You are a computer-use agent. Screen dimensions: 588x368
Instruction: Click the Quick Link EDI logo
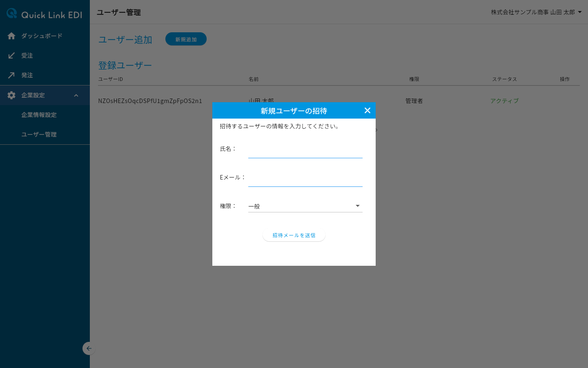(45, 14)
